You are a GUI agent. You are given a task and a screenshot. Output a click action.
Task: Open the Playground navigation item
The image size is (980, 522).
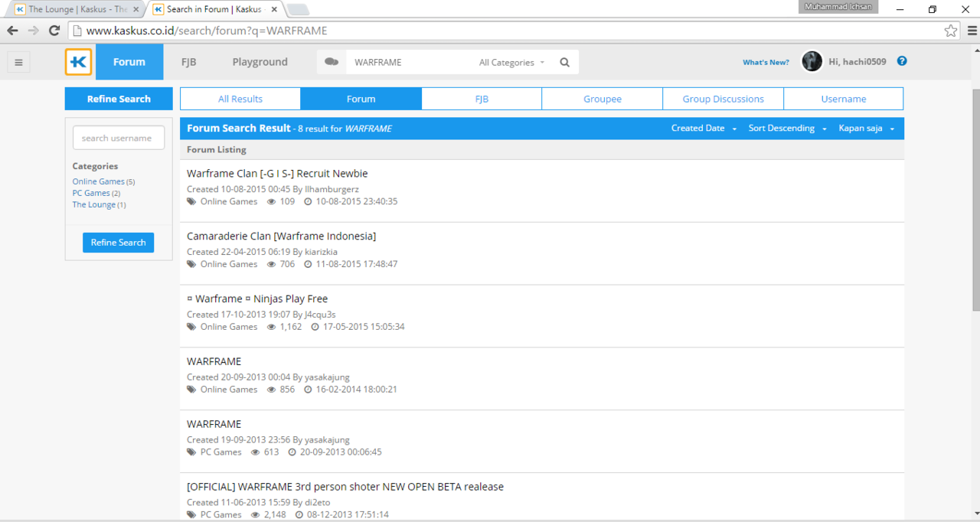260,62
